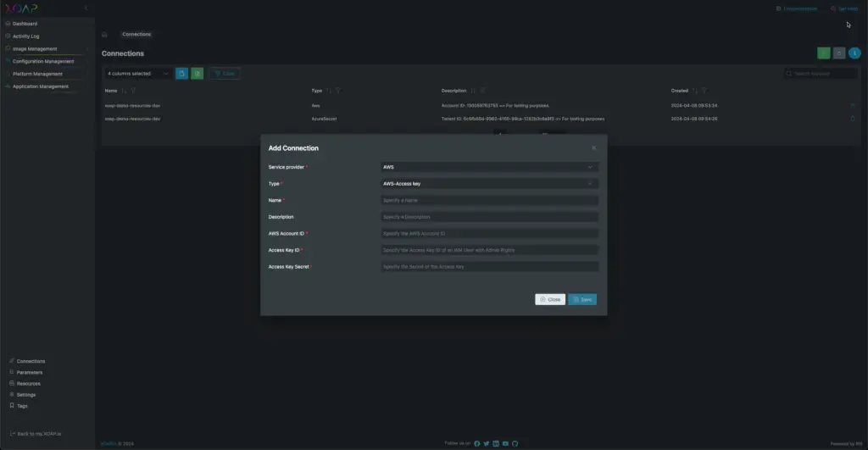The image size is (868, 450).
Task: Filter the Name column
Action: pyautogui.click(x=133, y=91)
